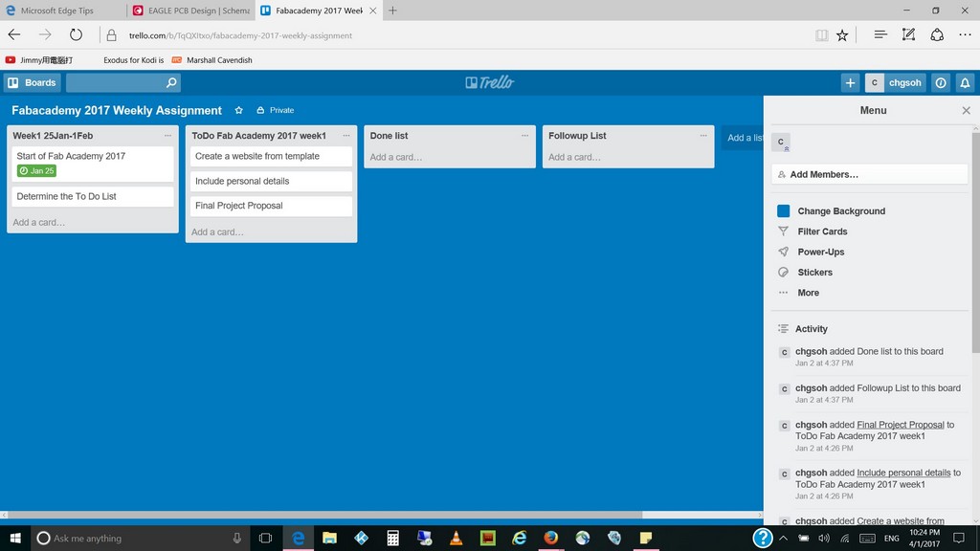Open the Include personal details card

(271, 181)
